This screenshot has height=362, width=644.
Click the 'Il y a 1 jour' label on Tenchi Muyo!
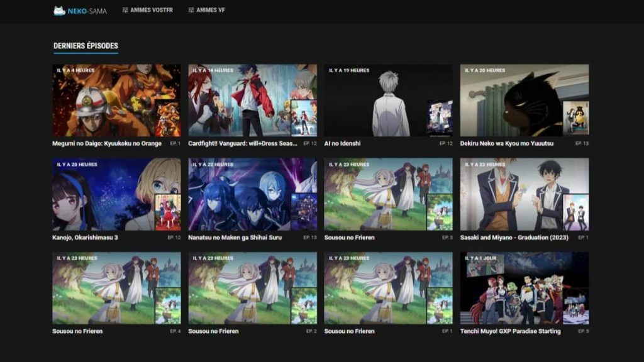(x=480, y=258)
